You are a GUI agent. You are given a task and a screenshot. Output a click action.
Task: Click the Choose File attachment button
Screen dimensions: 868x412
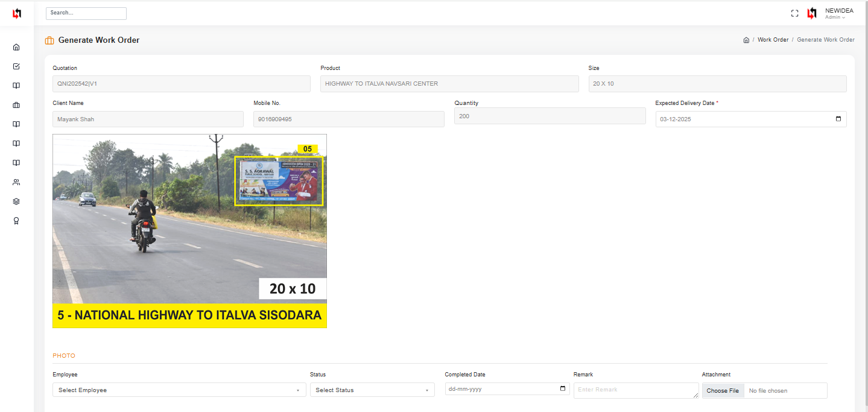coord(723,391)
